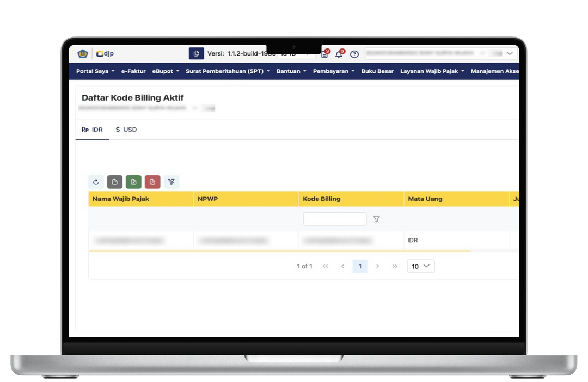
Task: Click the gray document export button
Action: [115, 182]
